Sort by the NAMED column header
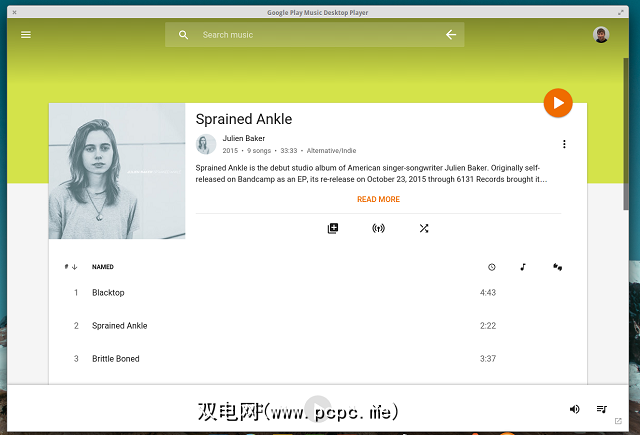 103,267
